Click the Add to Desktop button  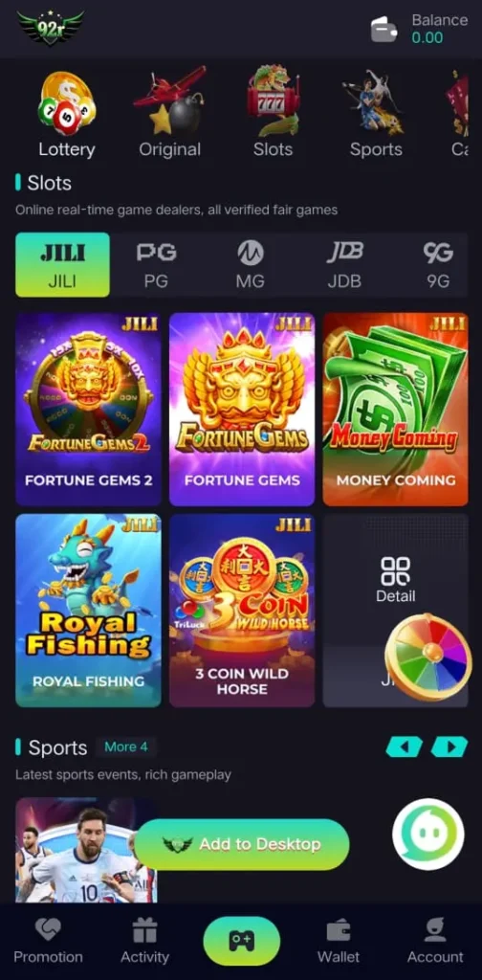[242, 844]
